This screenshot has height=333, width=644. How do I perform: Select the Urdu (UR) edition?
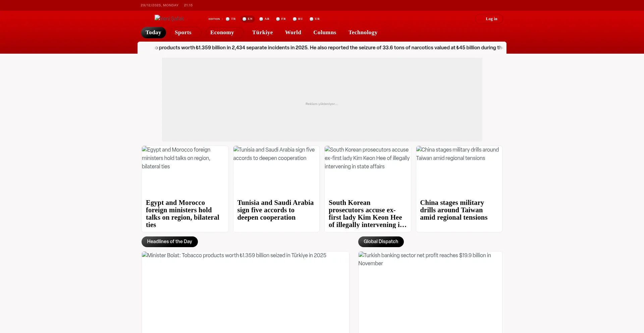pos(315,19)
